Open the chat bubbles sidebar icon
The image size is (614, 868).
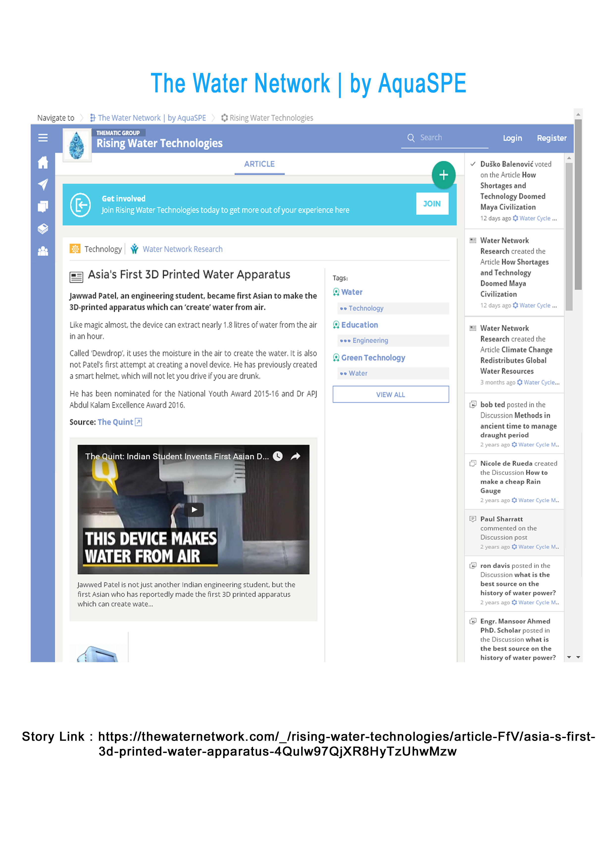click(x=43, y=206)
